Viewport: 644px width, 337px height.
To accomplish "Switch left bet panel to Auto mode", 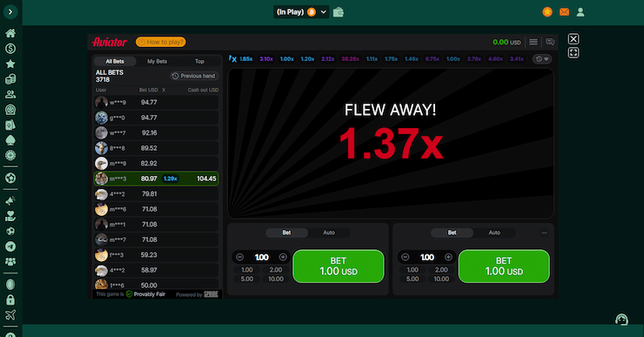I will [x=329, y=233].
